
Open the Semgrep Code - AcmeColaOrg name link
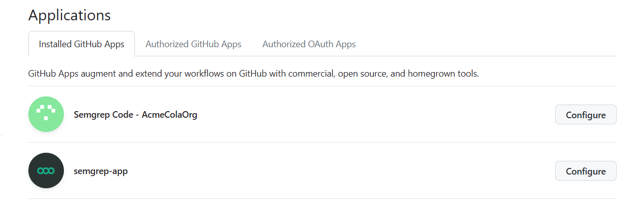(x=135, y=115)
